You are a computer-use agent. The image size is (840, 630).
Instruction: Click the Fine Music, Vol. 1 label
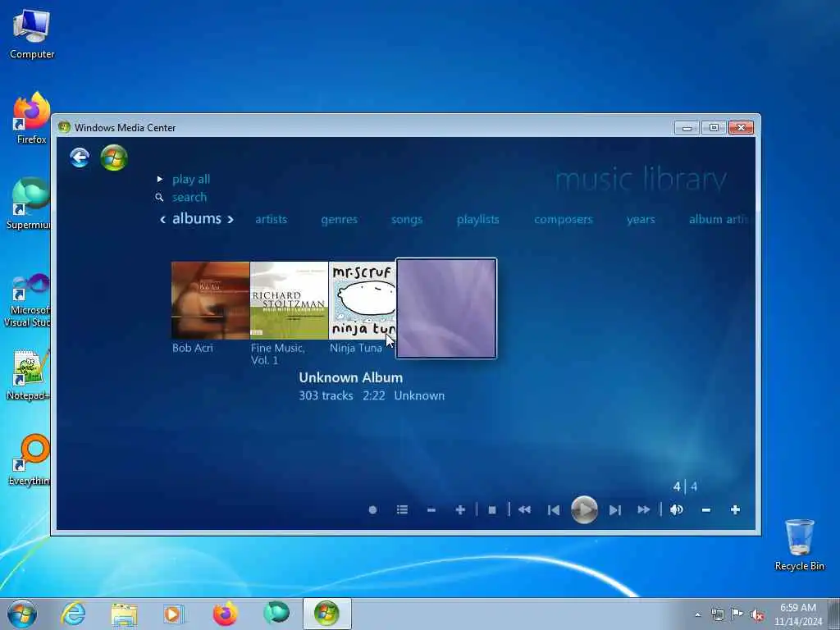(278, 354)
